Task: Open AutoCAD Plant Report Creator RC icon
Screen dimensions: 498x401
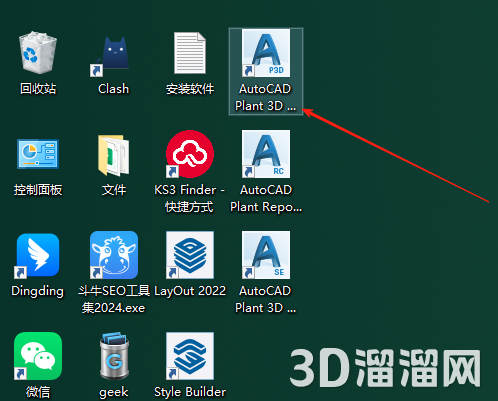Action: point(266,154)
